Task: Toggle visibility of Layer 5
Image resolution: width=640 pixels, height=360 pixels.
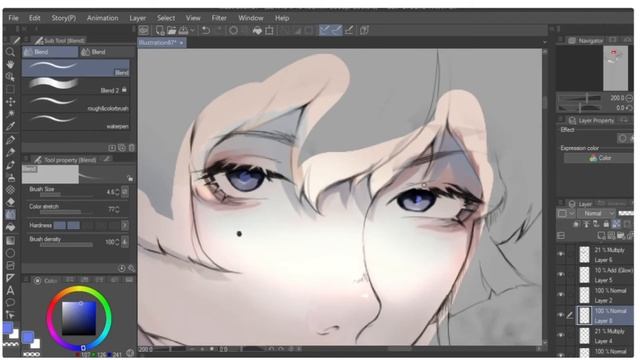Action: tap(561, 274)
